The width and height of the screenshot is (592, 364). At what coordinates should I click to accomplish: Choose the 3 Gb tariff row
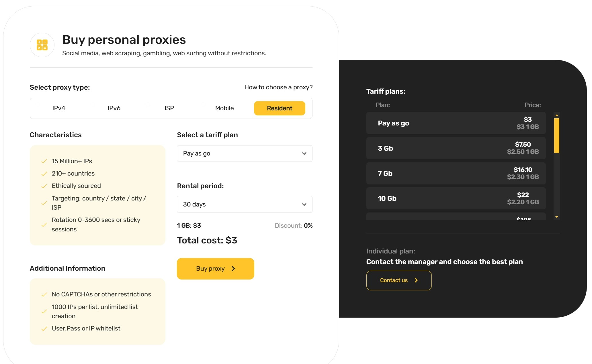tap(456, 148)
